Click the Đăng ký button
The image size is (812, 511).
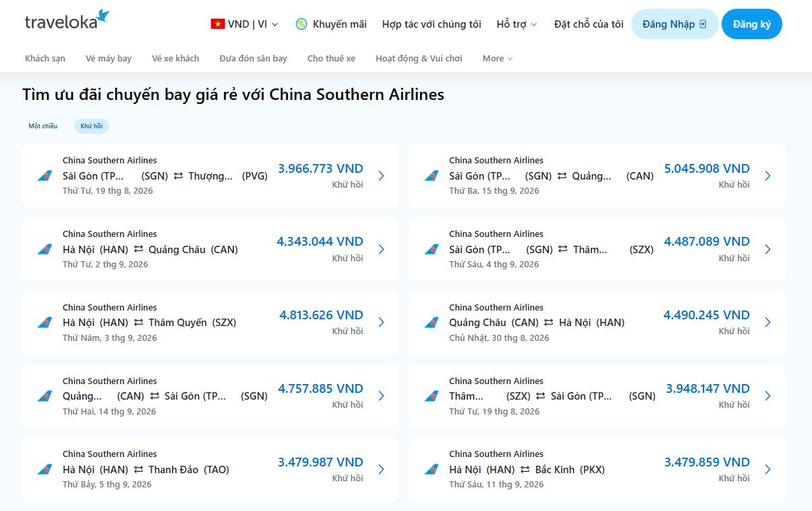752,24
